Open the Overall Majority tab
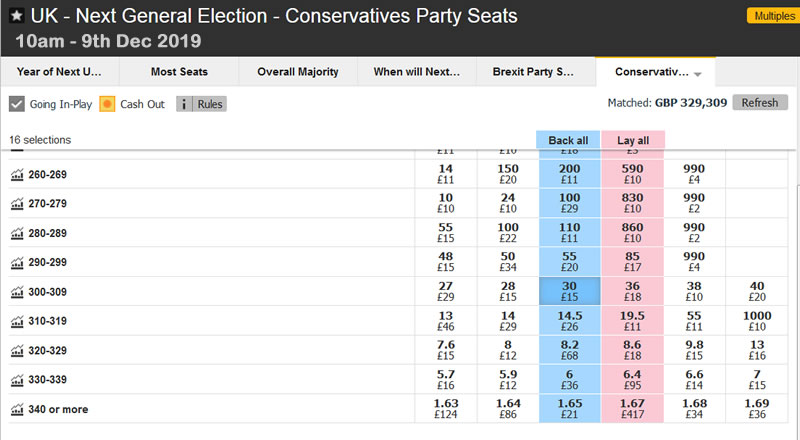 coord(298,72)
